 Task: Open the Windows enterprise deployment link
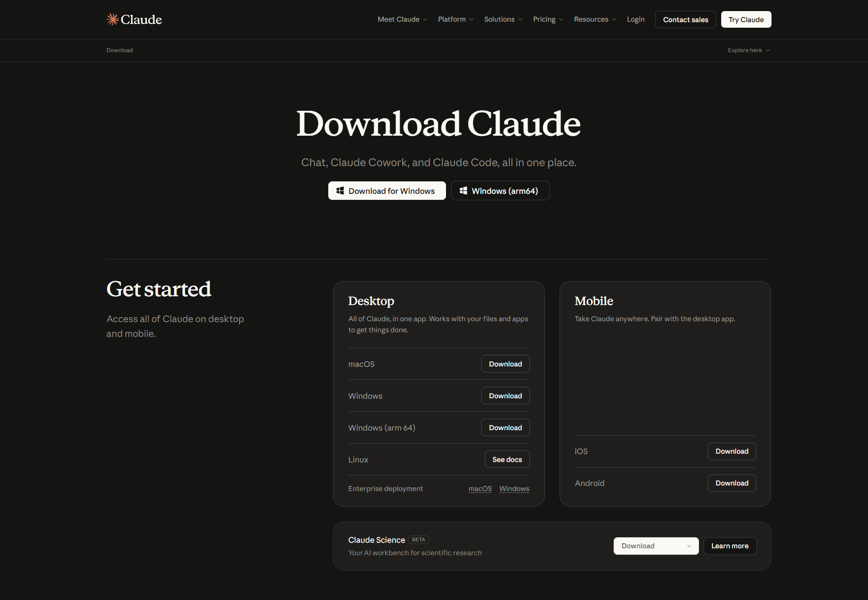point(514,489)
